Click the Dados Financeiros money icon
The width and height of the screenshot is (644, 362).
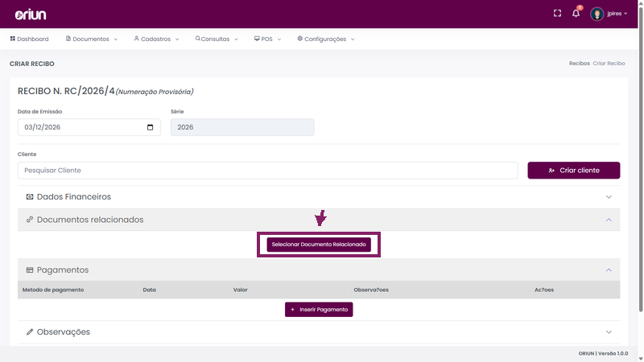30,197
